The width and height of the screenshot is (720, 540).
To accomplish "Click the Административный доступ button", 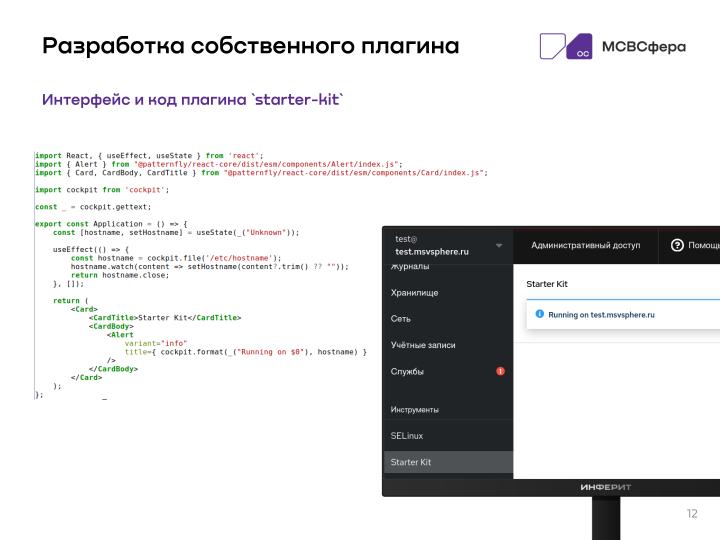I will 585,245.
